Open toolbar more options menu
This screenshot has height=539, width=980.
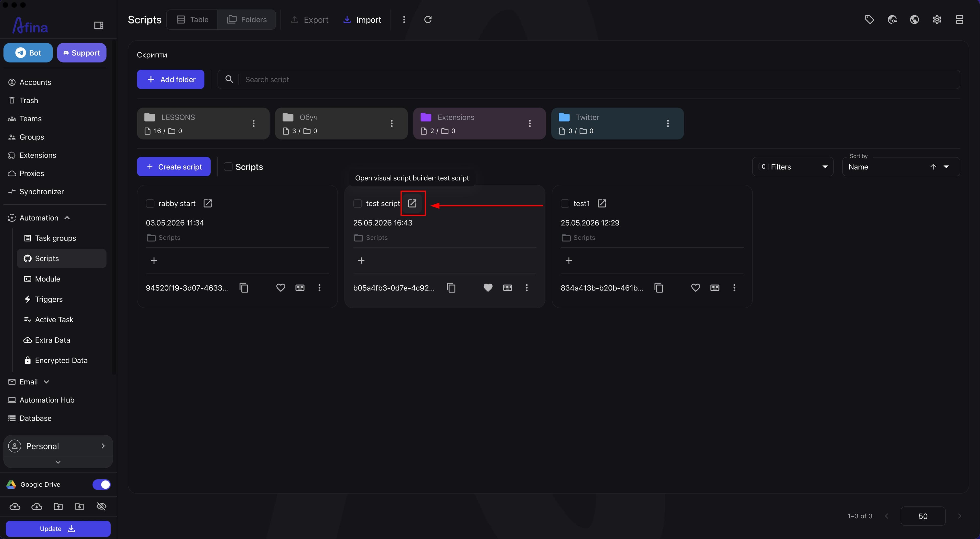(x=404, y=19)
